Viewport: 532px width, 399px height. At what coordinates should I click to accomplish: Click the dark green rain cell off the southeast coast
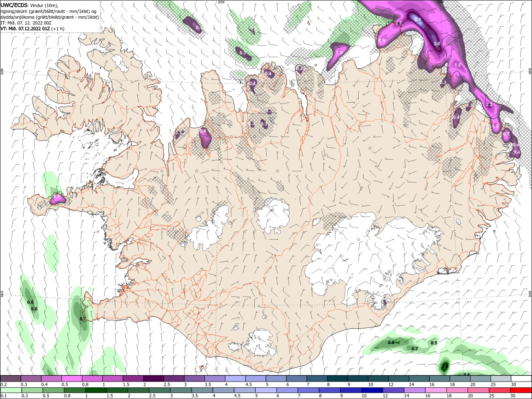[x=444, y=367]
